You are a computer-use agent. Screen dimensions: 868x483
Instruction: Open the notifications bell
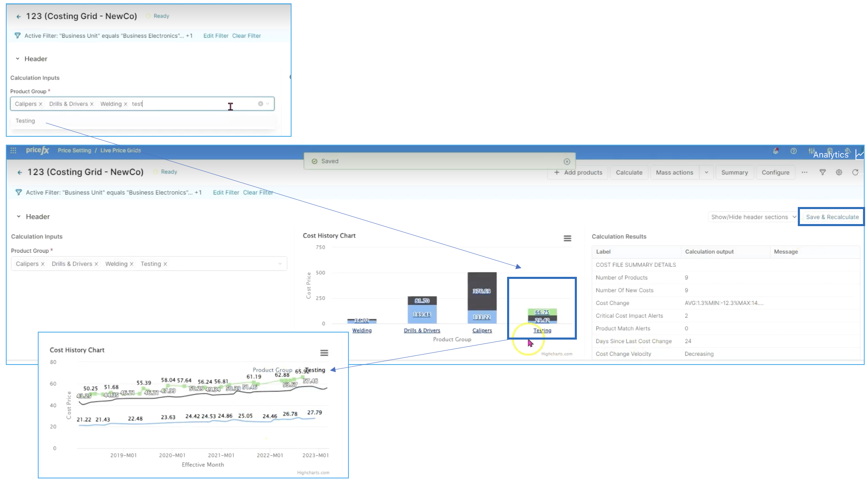point(775,151)
